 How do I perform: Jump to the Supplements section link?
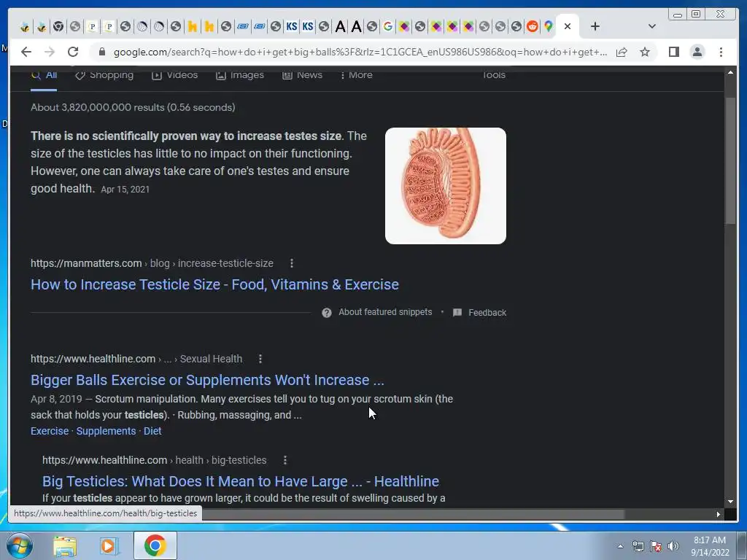click(x=106, y=431)
